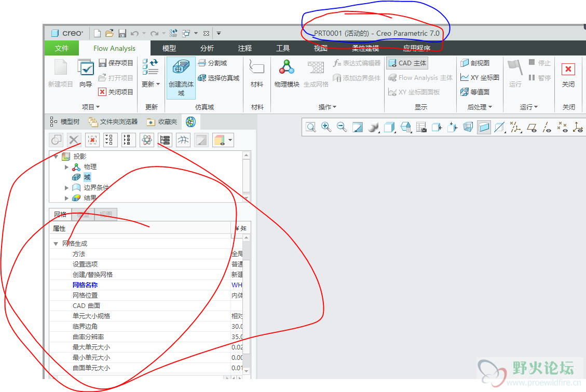This screenshot has width=586, height=392.
Task: Select the 域 tree item
Action: (x=87, y=177)
